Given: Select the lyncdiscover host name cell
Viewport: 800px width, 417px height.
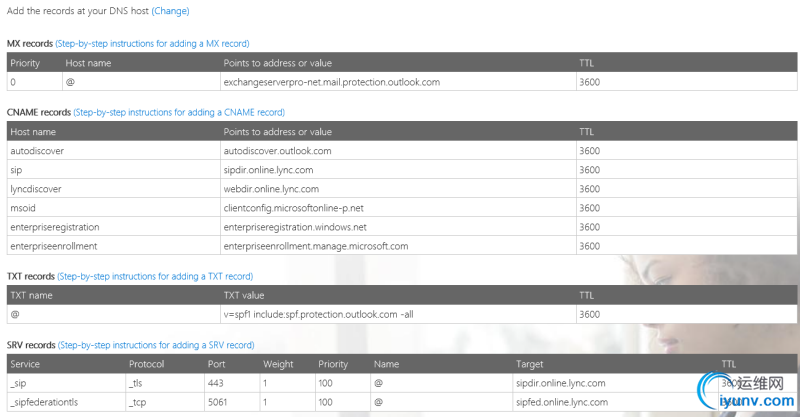Looking at the screenshot, I should 36,189.
